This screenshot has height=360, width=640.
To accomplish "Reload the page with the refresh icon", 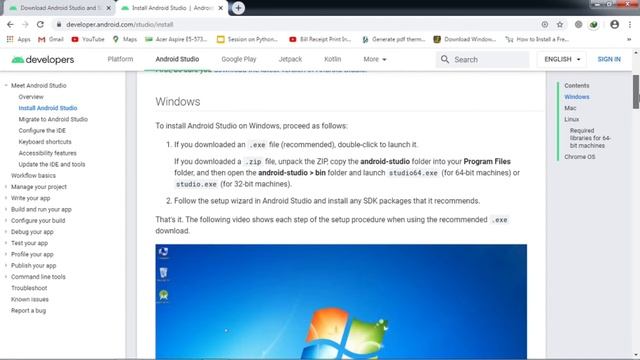I will (40, 24).
